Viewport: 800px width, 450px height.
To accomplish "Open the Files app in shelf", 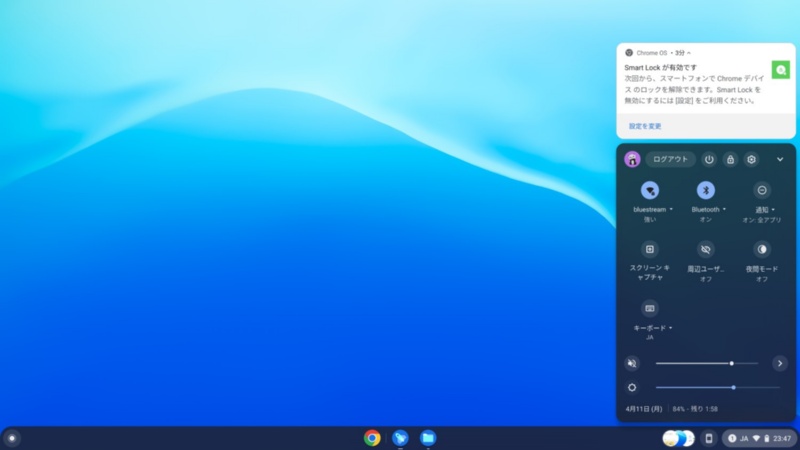I will pos(428,437).
